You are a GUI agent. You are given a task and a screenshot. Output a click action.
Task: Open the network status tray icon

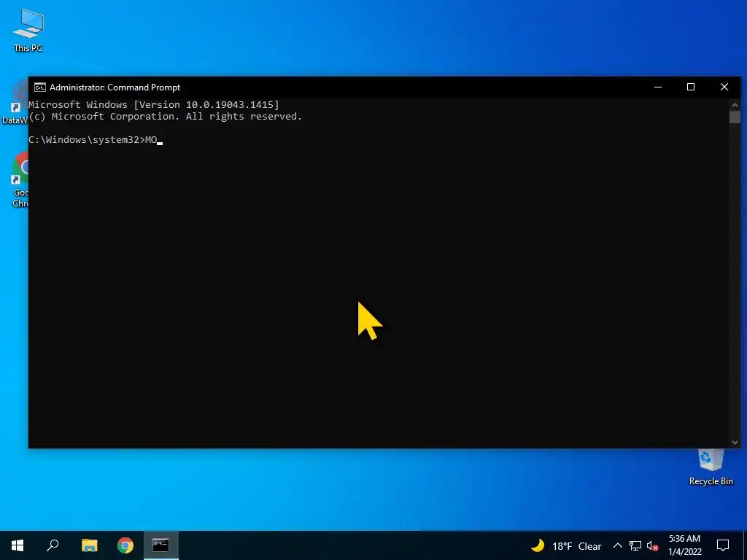coord(635,545)
